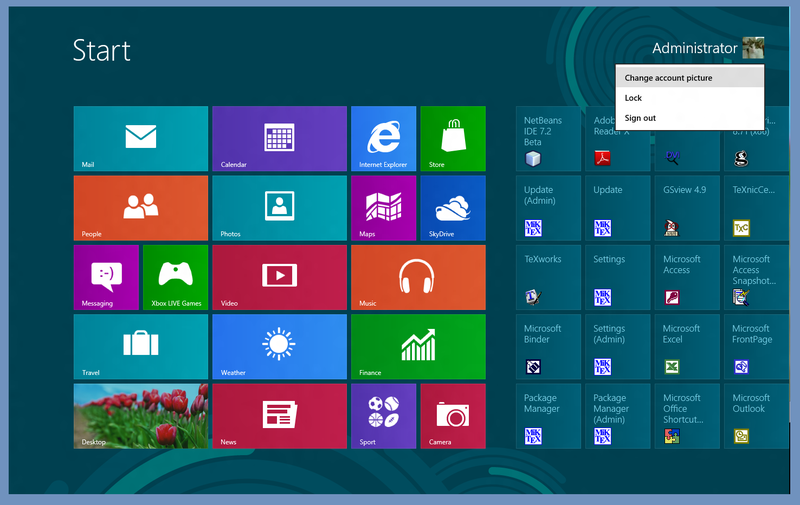Open the Music tile
Viewport: 800px width, 505px height.
pos(418,277)
